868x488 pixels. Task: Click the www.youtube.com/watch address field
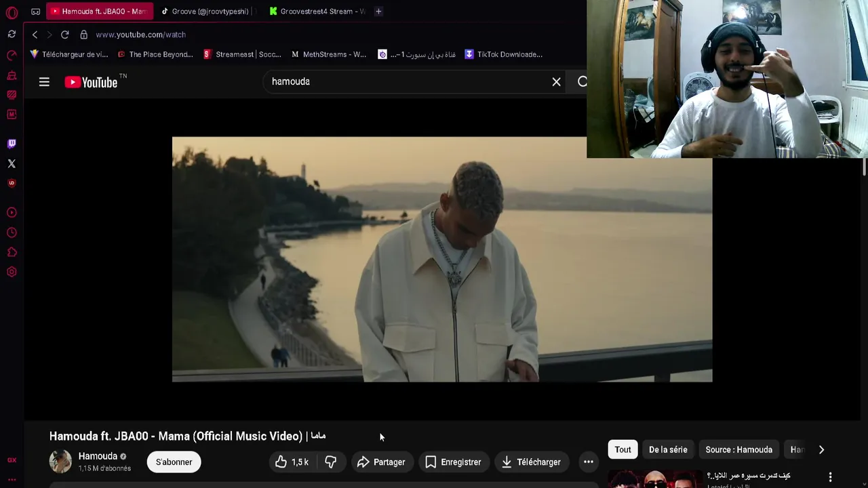tap(140, 35)
